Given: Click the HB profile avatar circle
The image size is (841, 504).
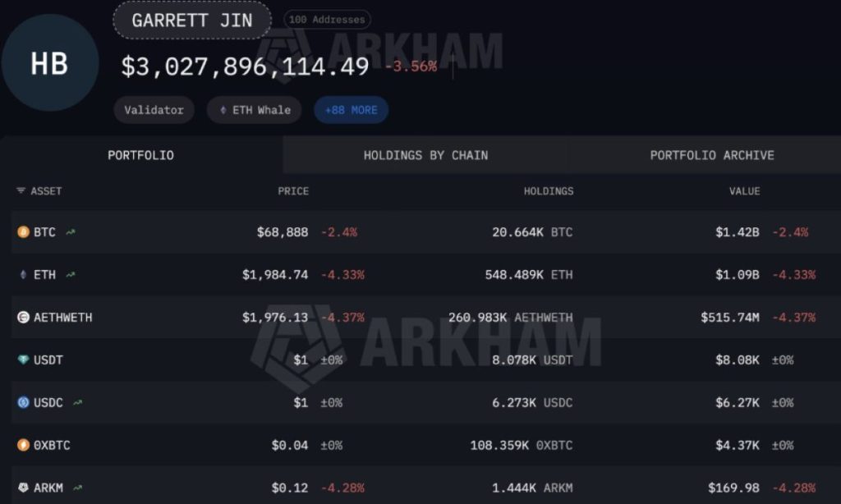Looking at the screenshot, I should (50, 63).
